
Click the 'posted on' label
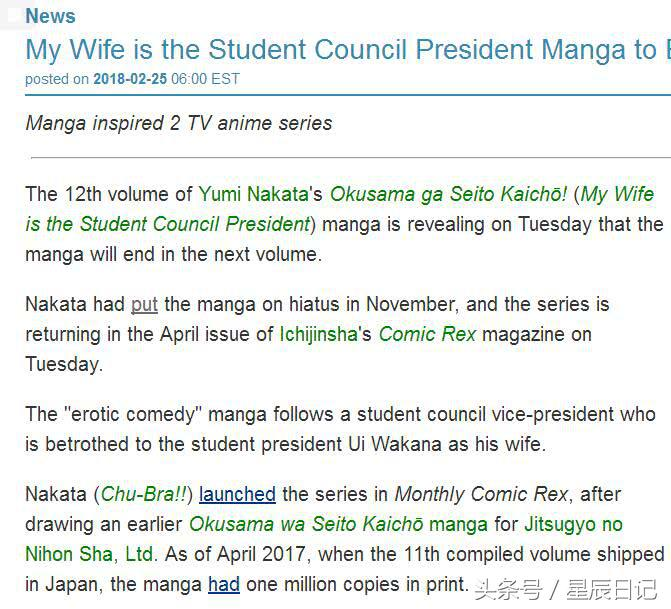pos(57,79)
